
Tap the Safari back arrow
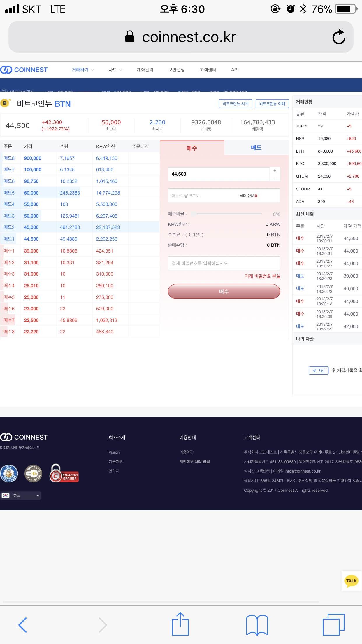[x=23, y=625]
